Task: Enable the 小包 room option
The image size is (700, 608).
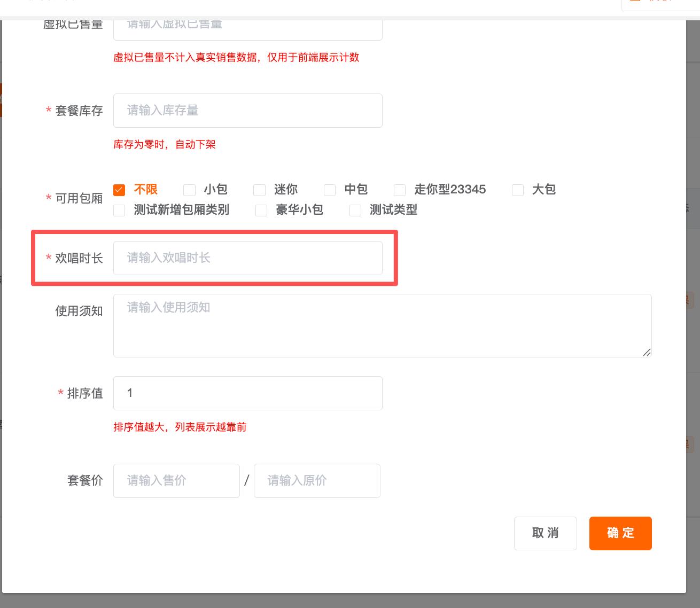Action: tap(189, 190)
